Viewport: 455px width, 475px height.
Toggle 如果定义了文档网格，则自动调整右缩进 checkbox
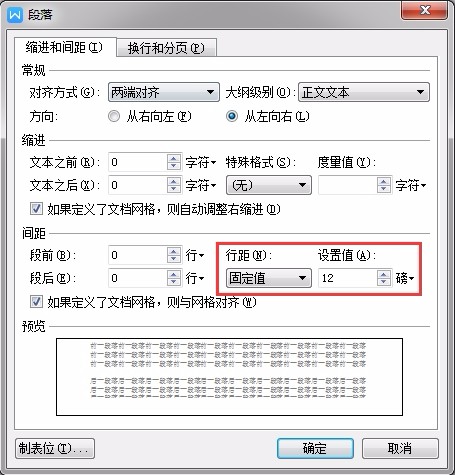click(36, 209)
